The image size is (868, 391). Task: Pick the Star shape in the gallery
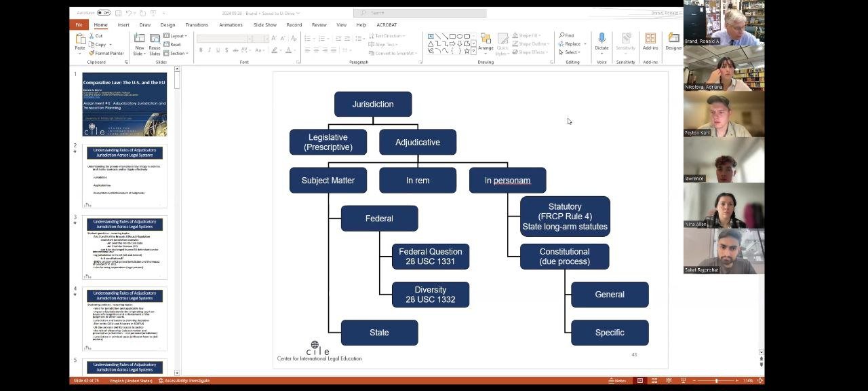pos(467,51)
